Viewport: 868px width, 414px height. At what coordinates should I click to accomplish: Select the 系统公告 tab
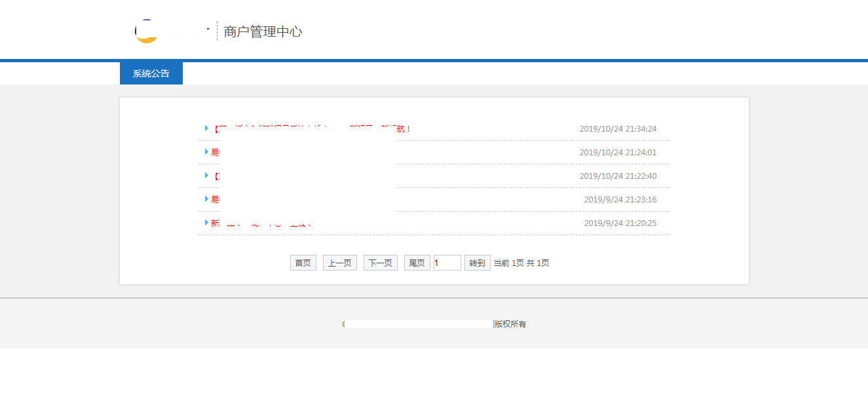[x=151, y=73]
